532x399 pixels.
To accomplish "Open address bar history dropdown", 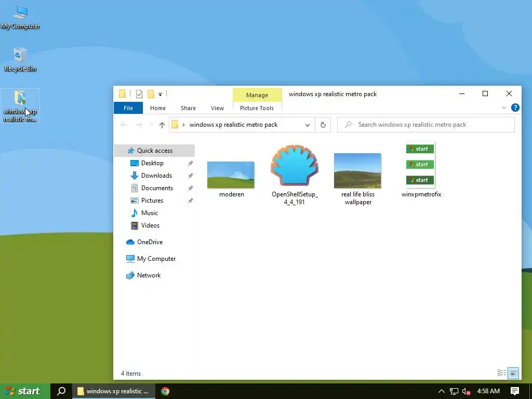I will pyautogui.click(x=308, y=125).
